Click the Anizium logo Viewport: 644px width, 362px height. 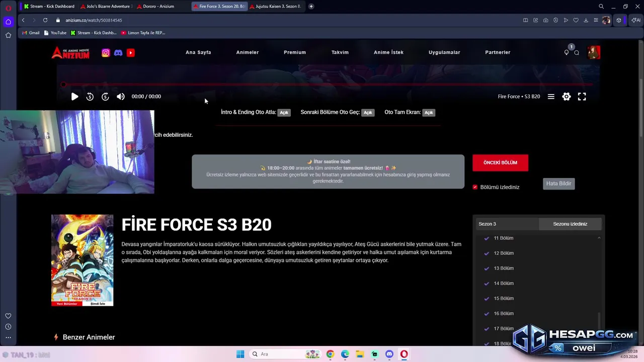(x=70, y=52)
